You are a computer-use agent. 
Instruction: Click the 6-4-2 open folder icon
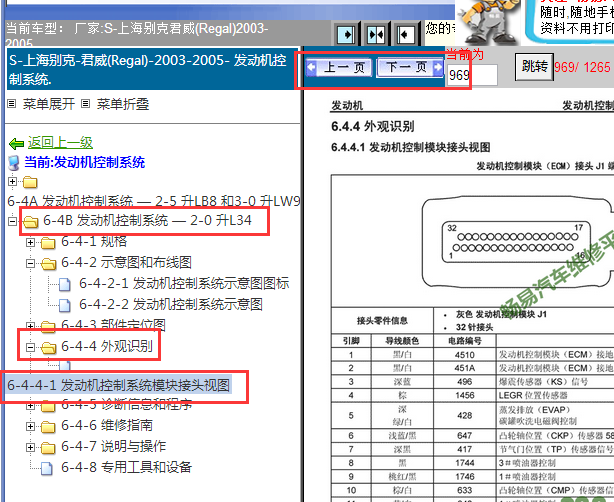point(48,264)
